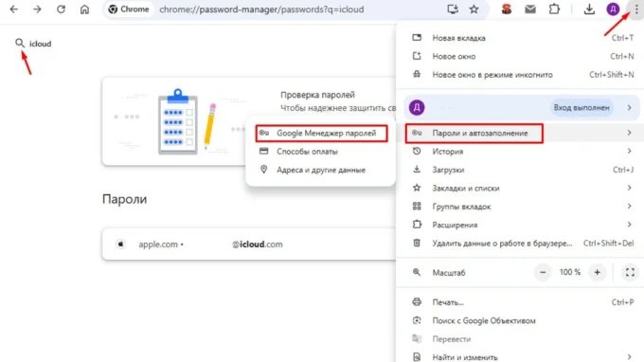Click the mail extension envelope icon

(x=530, y=9)
